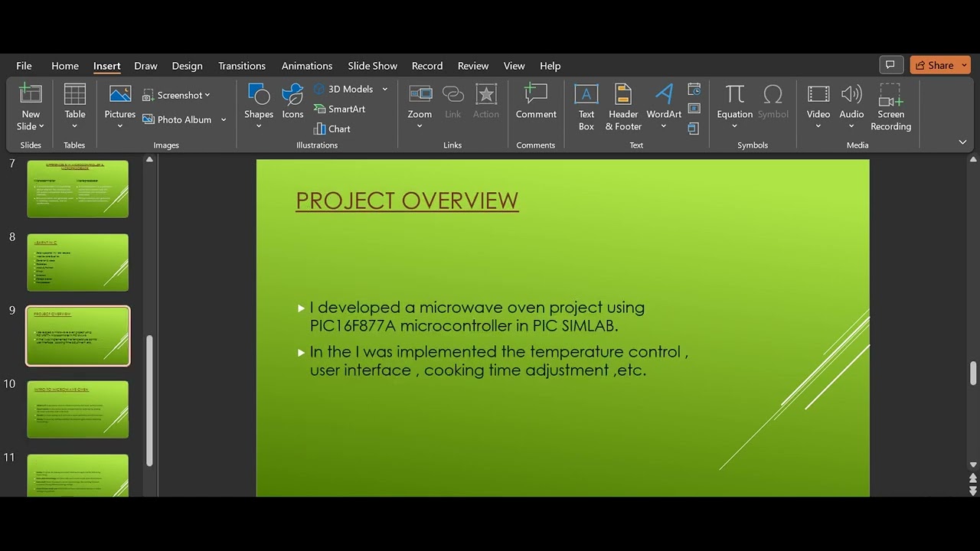The width and height of the screenshot is (980, 551).
Task: Select slide 8 thumbnail
Action: point(78,262)
